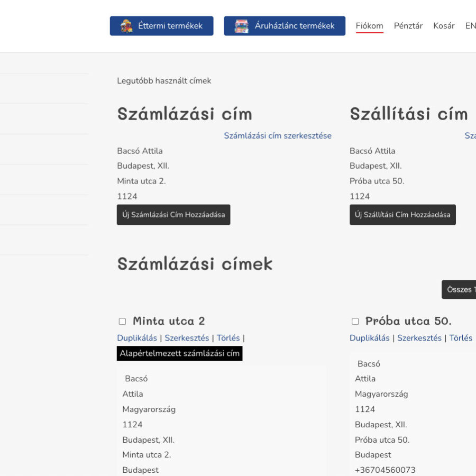Viewport: 476px width, 476px height.
Task: Click Szerkesztés under Próba utca 50.
Action: point(419,338)
